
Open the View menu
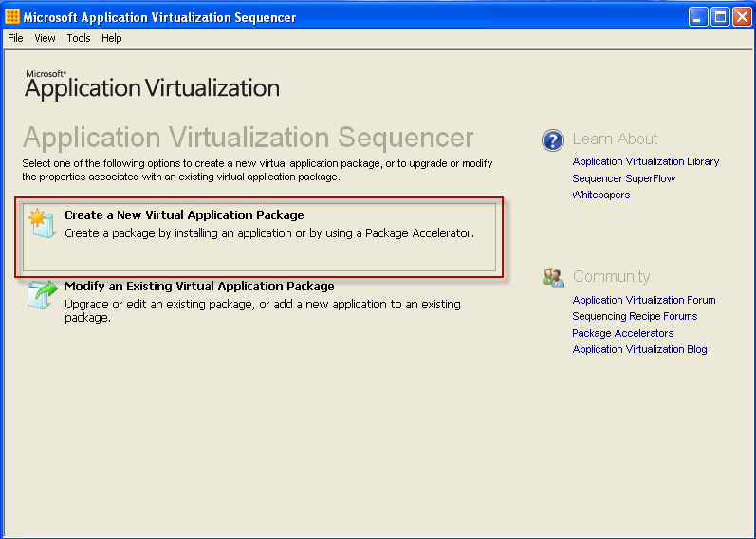pyautogui.click(x=45, y=38)
